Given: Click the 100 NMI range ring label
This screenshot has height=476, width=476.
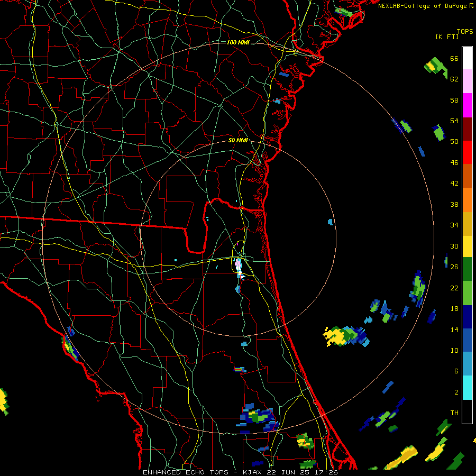Looking at the screenshot, I should (238, 42).
